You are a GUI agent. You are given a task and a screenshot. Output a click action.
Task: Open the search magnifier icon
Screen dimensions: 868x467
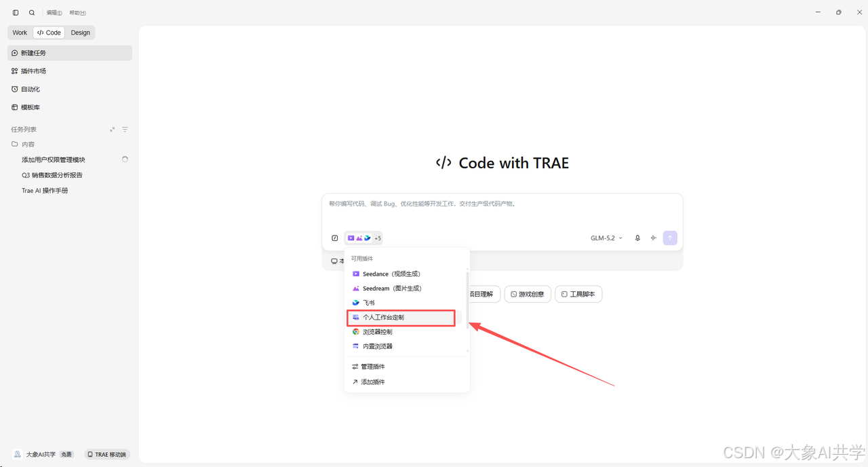32,12
